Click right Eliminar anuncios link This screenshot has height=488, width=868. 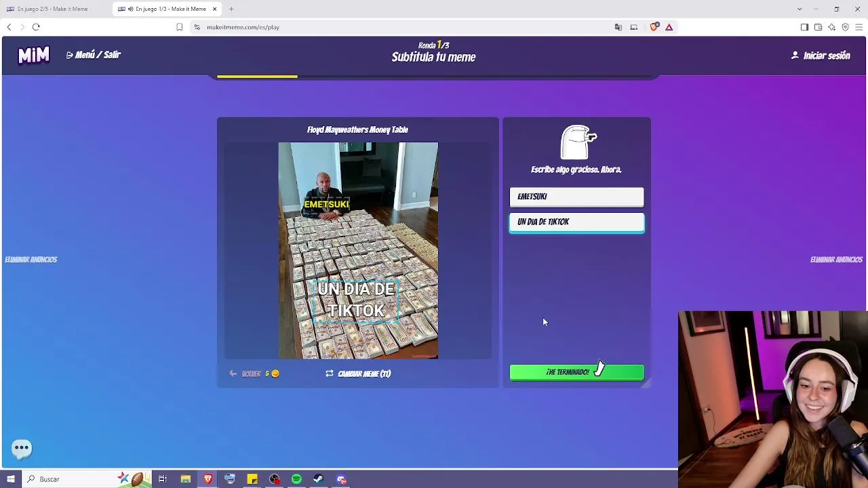point(836,260)
